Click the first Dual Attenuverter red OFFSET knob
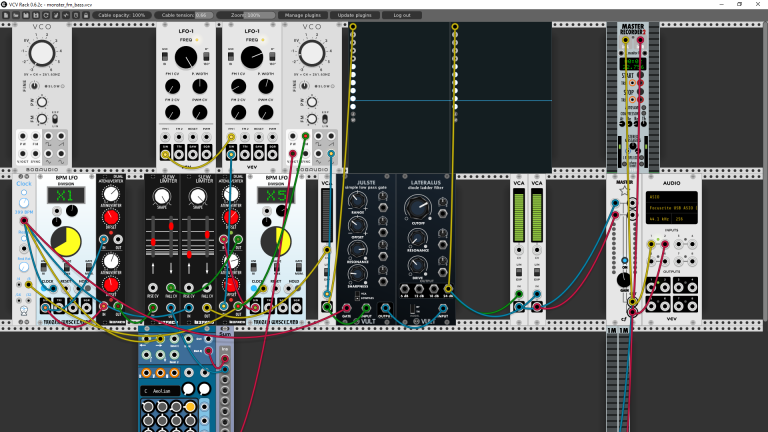Image resolution: width=768 pixels, height=432 pixels. (x=111, y=217)
